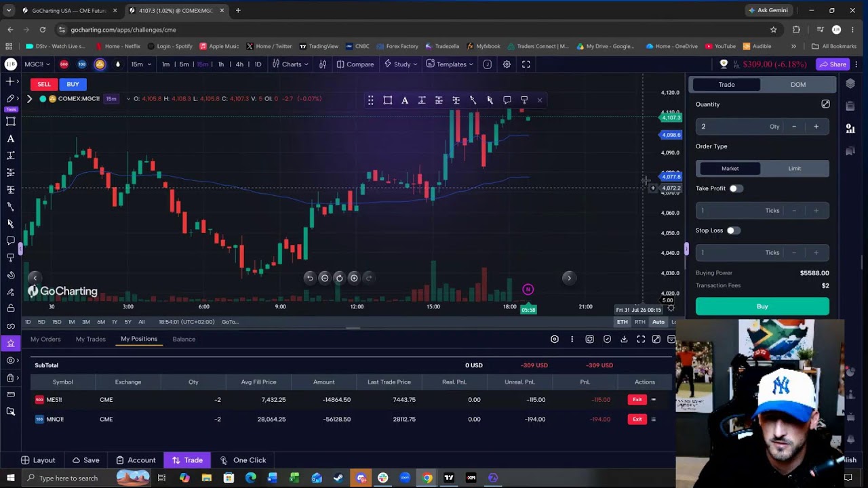This screenshot has height=488, width=868.
Task: Select the text annotation tool in floating toolbar
Action: [x=405, y=100]
